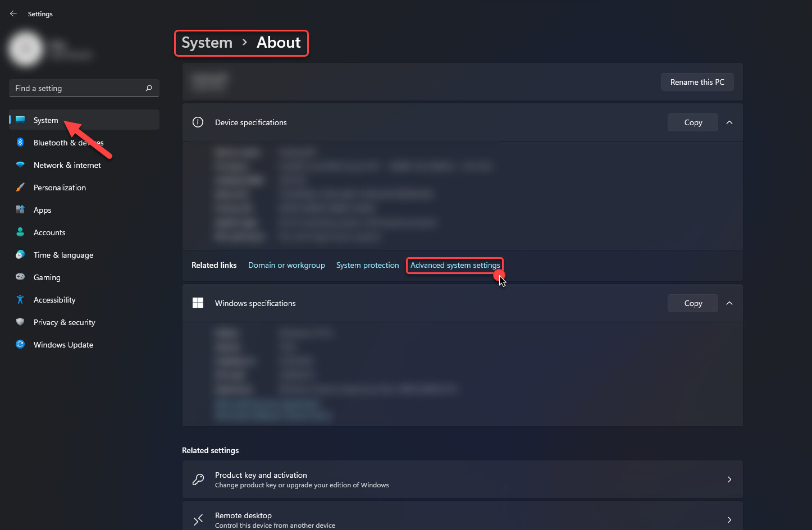Click the Windows logo beside Windows specifications

point(198,303)
